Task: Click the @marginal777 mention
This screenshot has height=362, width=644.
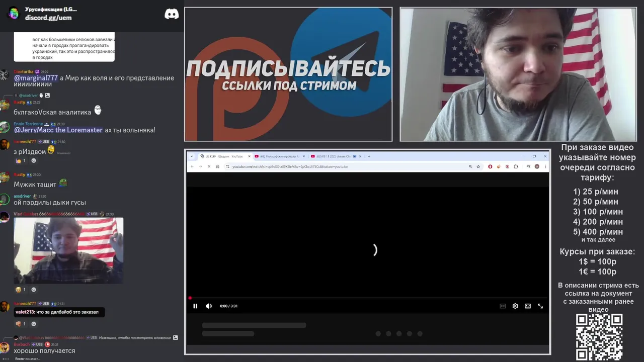Action: click(36, 78)
